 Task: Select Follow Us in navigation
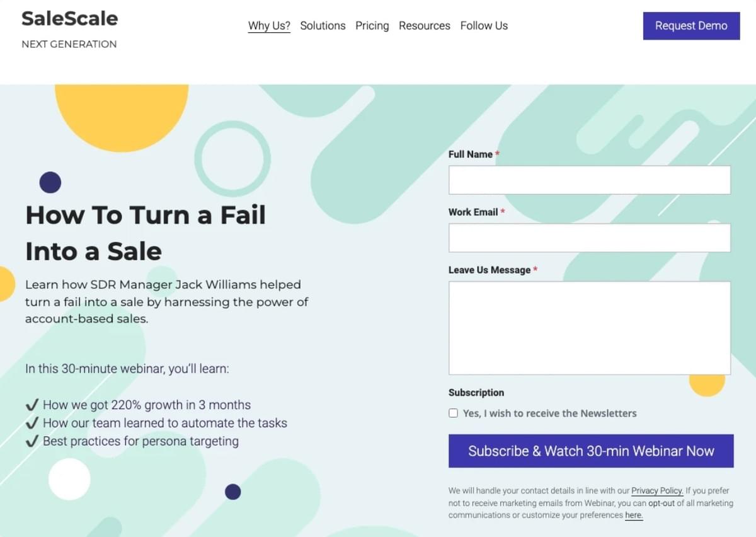484,26
